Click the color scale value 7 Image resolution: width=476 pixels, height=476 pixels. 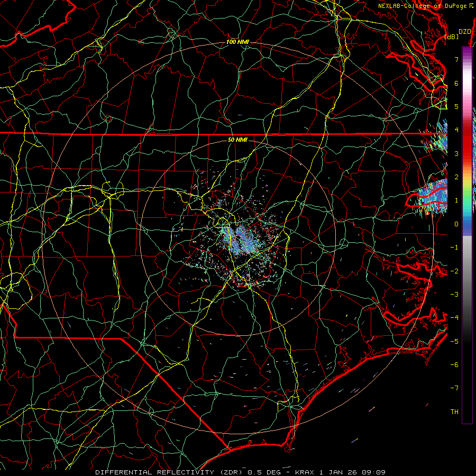coord(456,59)
